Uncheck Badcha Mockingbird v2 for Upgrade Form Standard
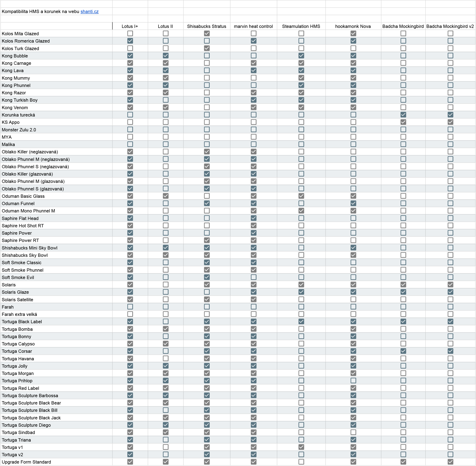 click(x=450, y=462)
